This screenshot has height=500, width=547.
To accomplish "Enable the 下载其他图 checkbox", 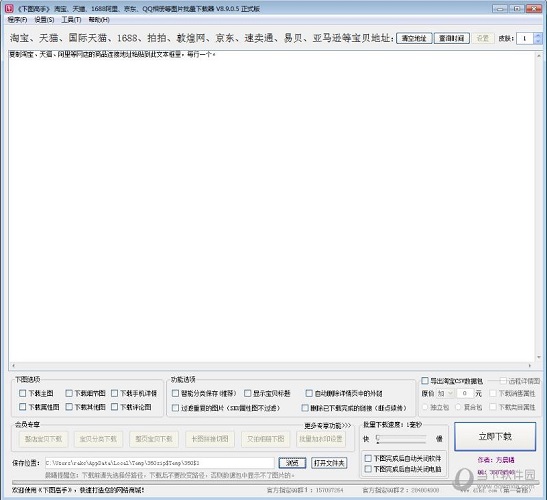I will pos(69,407).
